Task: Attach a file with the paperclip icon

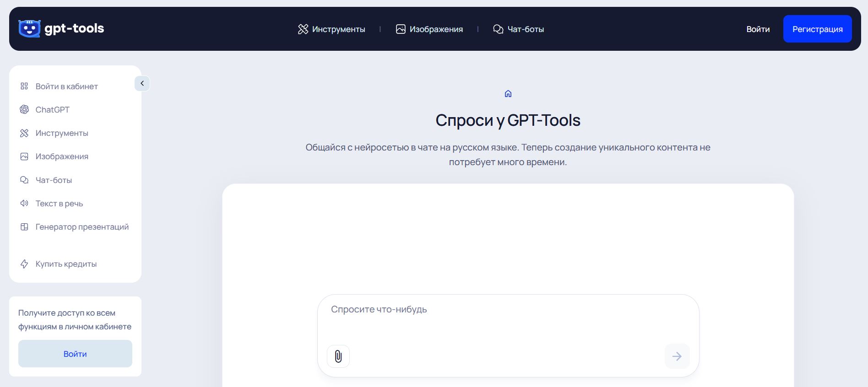Action: click(338, 356)
